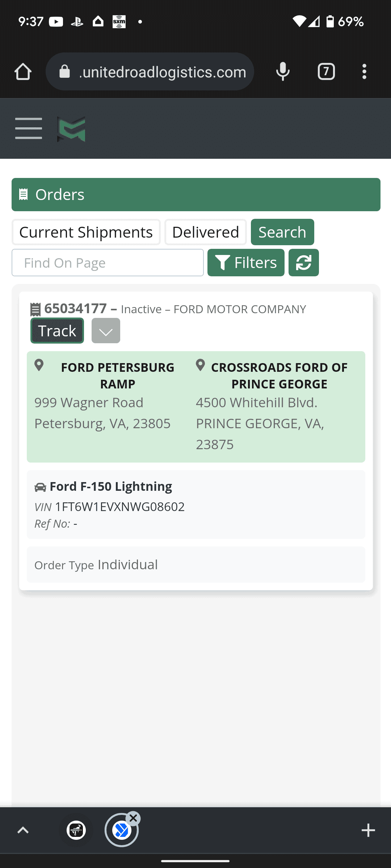Expand the bottom tab strip chevron
The width and height of the screenshot is (391, 868).
point(23,830)
